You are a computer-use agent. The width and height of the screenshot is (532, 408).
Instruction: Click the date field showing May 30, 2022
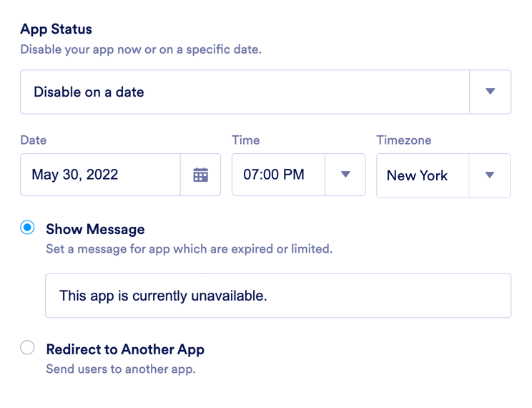(100, 175)
